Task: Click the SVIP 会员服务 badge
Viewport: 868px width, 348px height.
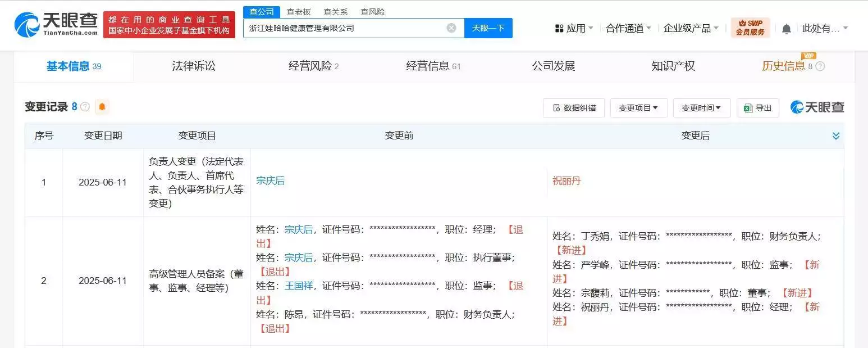Action: coord(750,28)
